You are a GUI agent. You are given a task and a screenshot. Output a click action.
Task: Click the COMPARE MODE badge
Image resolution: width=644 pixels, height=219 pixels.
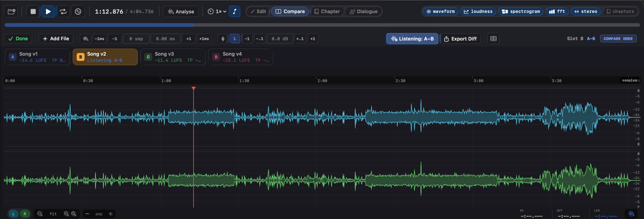coord(618,39)
